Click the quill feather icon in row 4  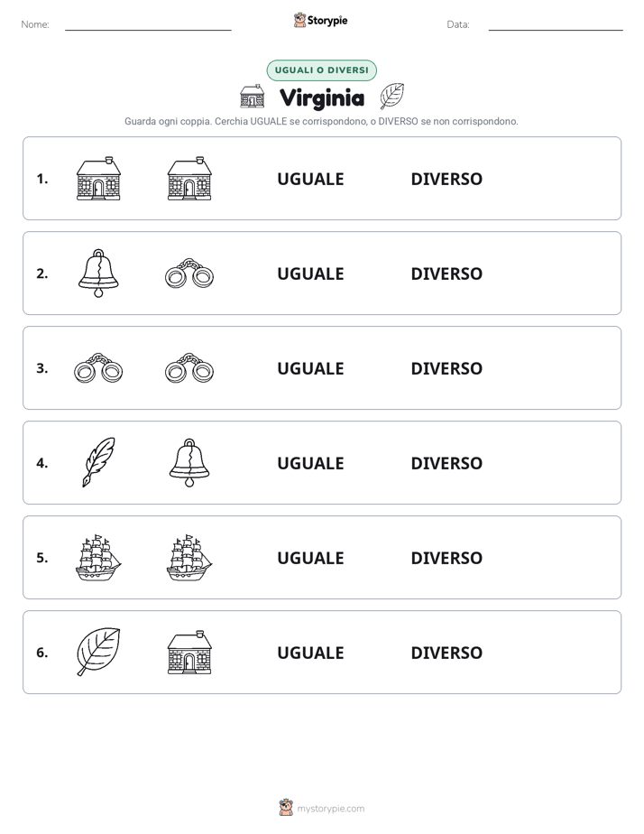[98, 462]
